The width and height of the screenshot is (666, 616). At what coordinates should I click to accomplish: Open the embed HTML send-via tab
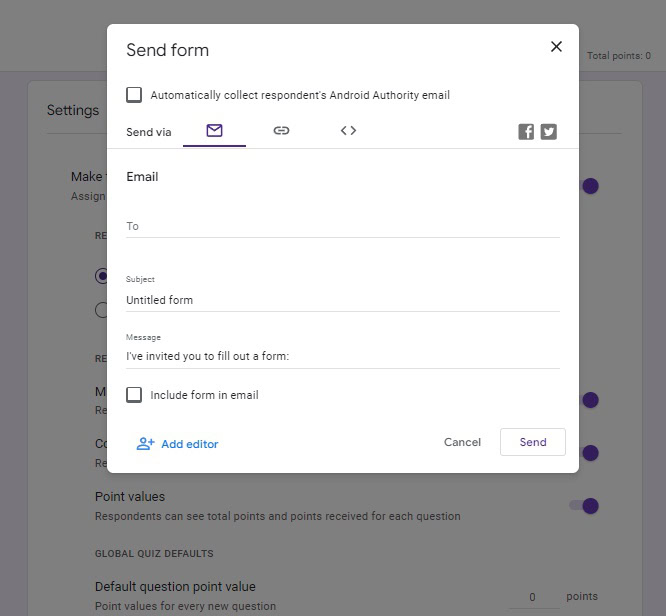point(348,131)
